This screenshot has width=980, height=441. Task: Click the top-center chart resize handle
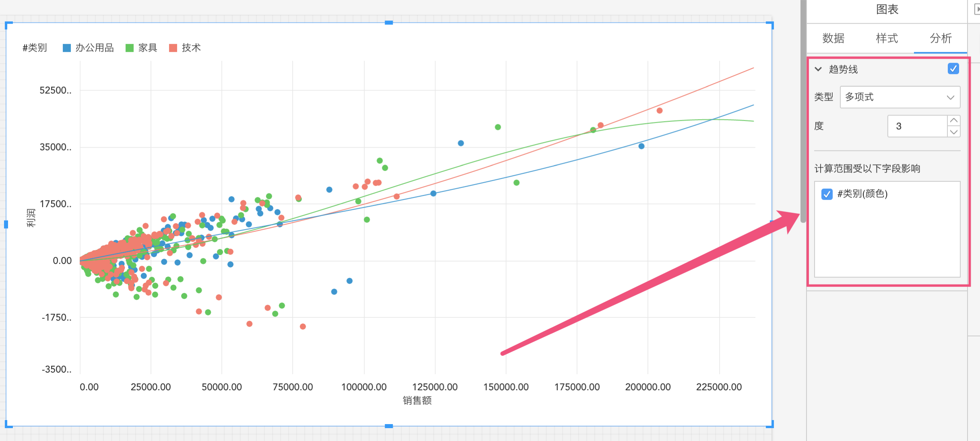(389, 23)
